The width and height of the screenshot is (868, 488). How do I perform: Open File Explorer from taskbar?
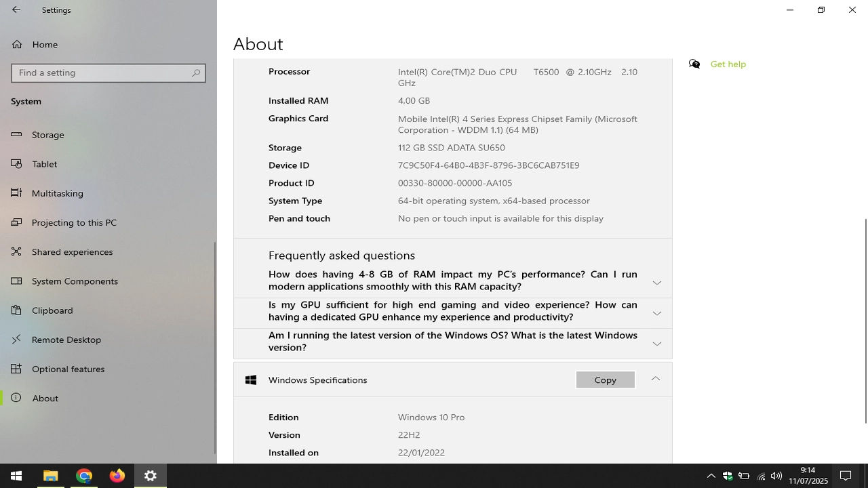point(51,476)
